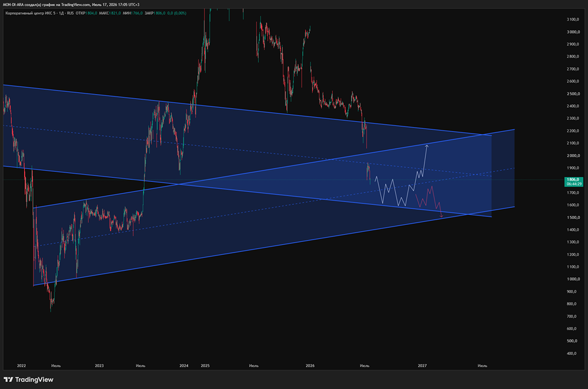Select the symbol title Корпоративный центр ИКС 5
The width and height of the screenshot is (588, 389).
click(31, 13)
